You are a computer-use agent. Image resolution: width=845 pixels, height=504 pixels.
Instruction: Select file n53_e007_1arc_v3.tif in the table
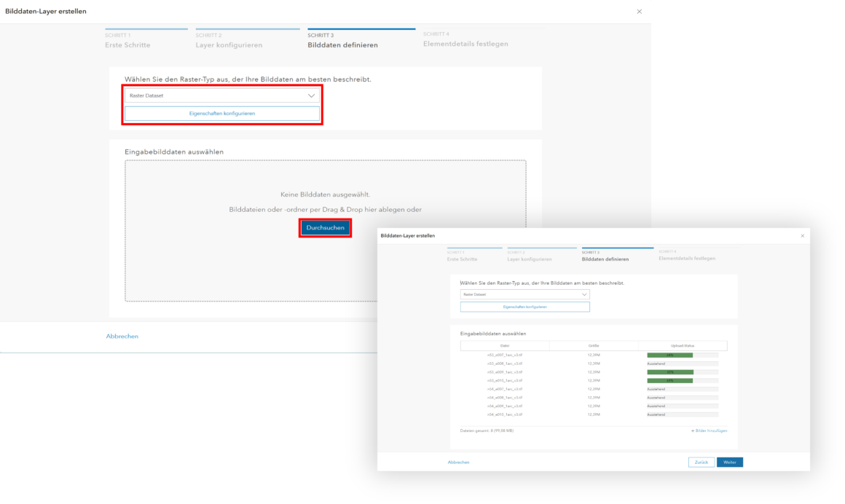point(505,355)
